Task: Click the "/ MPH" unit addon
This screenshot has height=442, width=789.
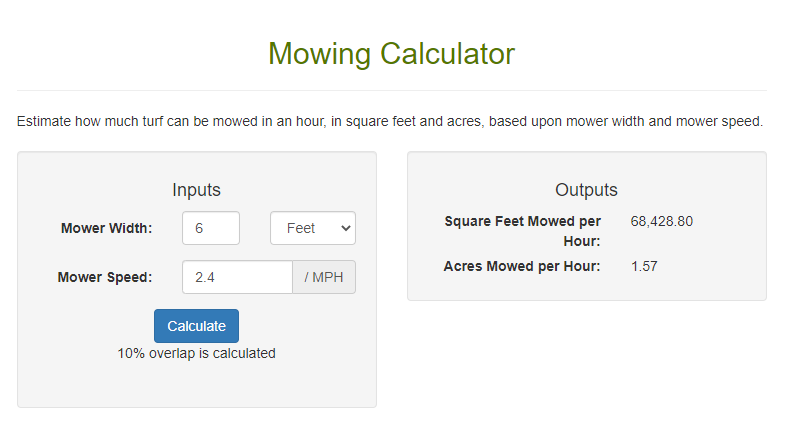Action: click(324, 277)
